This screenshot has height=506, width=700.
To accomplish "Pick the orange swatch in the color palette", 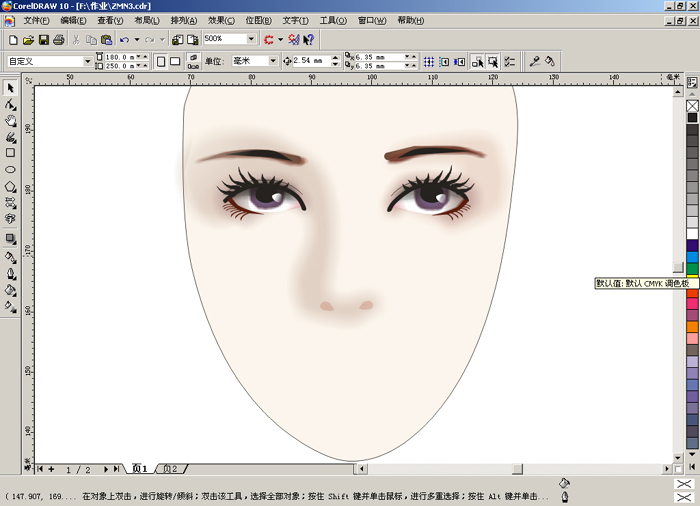I will tap(692, 327).
